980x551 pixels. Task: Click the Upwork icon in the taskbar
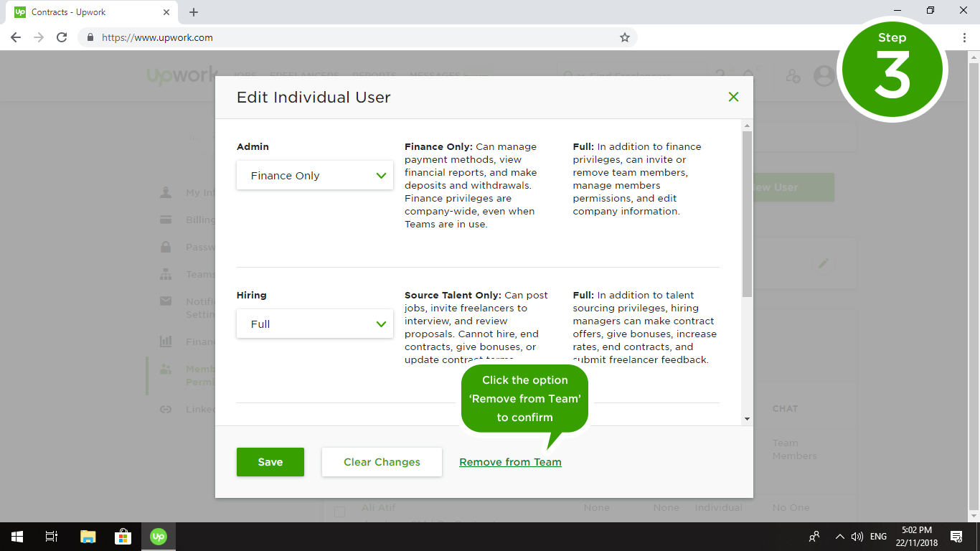coord(159,537)
